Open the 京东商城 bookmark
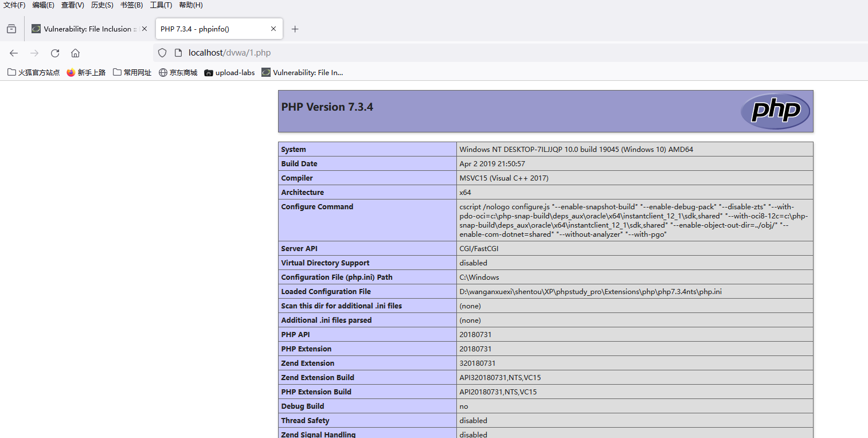 point(178,73)
